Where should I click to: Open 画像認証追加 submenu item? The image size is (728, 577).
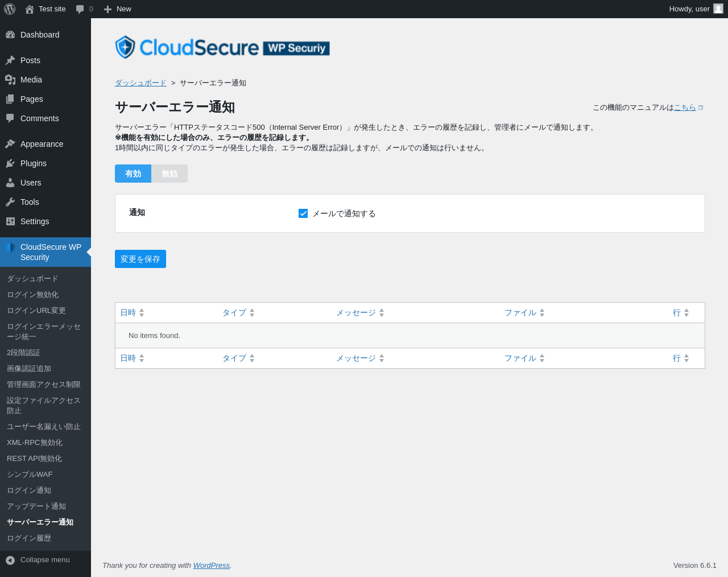[x=45, y=369]
